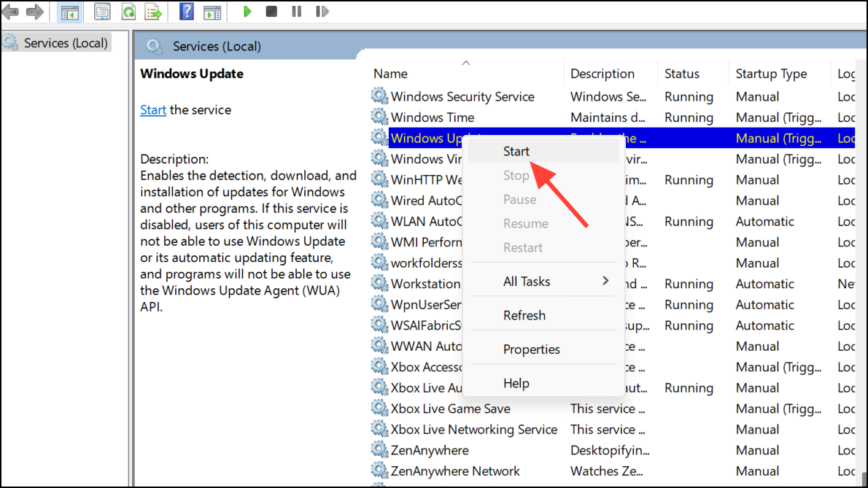Screen dimensions: 868x488
Task: Click the green Start Service toolbar button
Action: [x=247, y=12]
